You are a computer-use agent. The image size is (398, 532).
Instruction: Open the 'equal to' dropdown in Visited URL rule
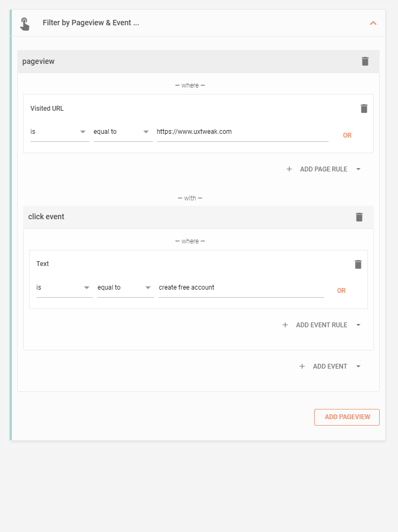pos(123,132)
